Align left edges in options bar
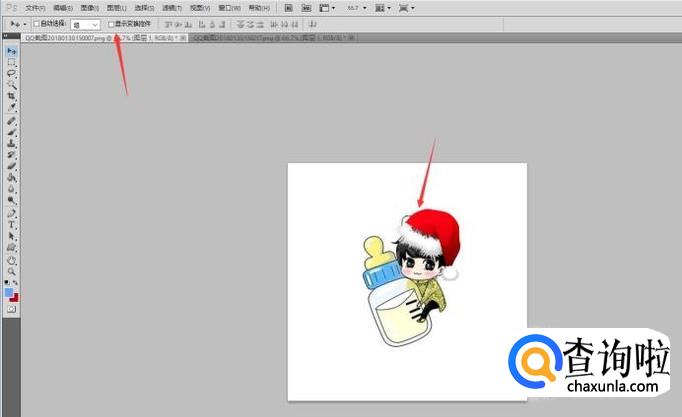The width and height of the screenshot is (682, 417). pyautogui.click(x=202, y=24)
